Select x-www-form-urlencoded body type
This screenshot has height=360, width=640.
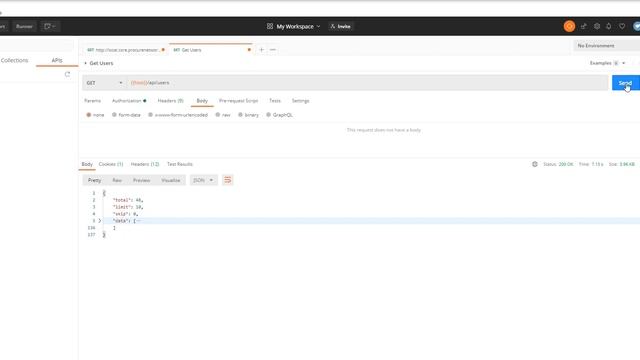pyautogui.click(x=178, y=115)
